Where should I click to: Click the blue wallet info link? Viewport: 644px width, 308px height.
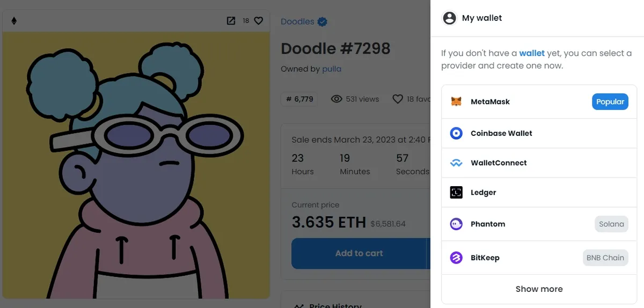[532, 53]
